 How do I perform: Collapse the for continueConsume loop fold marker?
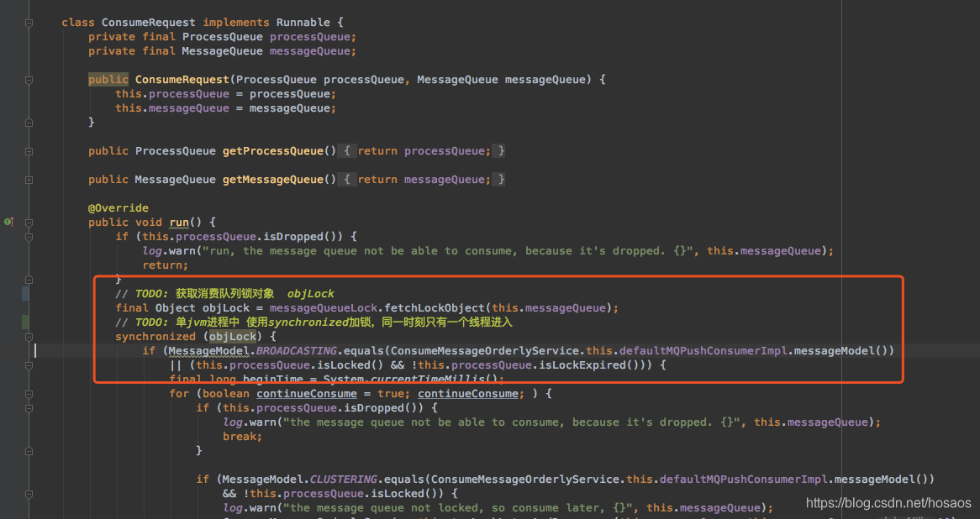pyautogui.click(x=29, y=394)
